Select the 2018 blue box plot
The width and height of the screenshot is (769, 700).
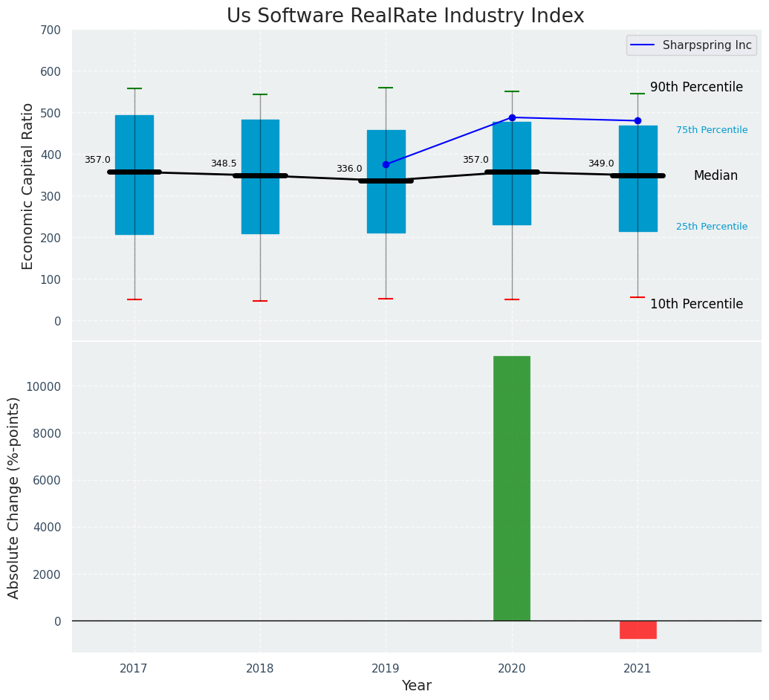260,177
